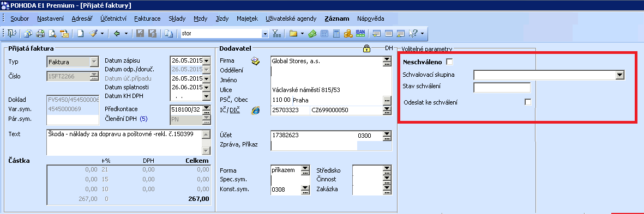Click the Zakázka lookup button
The height and width of the screenshot is (214, 644).
pos(387,189)
